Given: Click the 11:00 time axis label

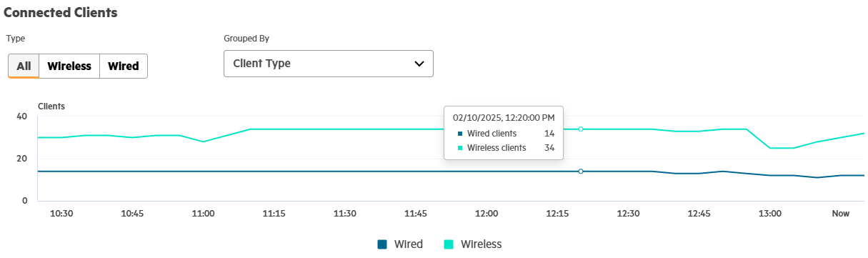Looking at the screenshot, I should click(204, 214).
